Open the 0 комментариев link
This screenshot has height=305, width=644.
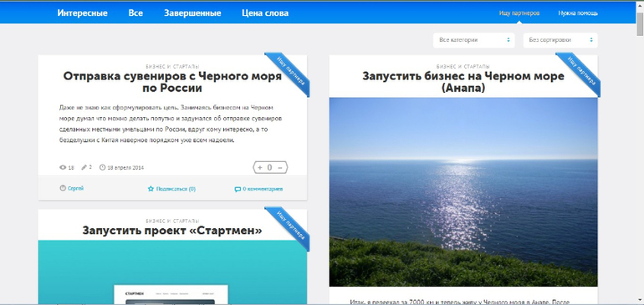[x=263, y=189]
